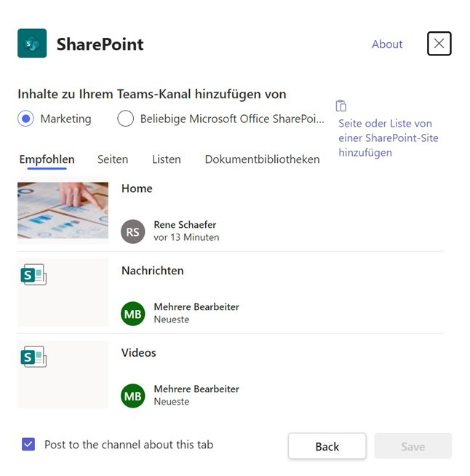Screen dimensions: 470x476
Task: Click the heading 'Inhalte zu Ihrem Teams-Kanal hinzufügen von'
Action: coord(152,94)
